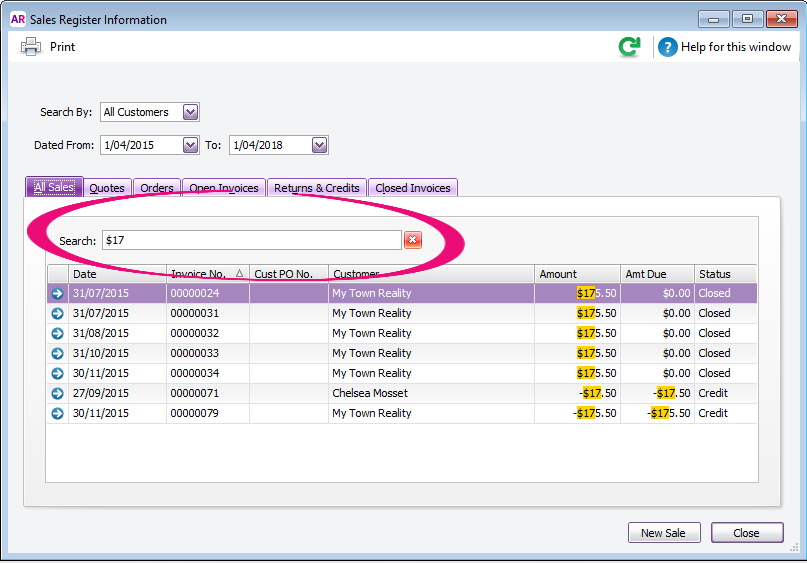Open detail arrow for invoice 00000034
The width and height of the screenshot is (807, 563).
click(x=58, y=374)
